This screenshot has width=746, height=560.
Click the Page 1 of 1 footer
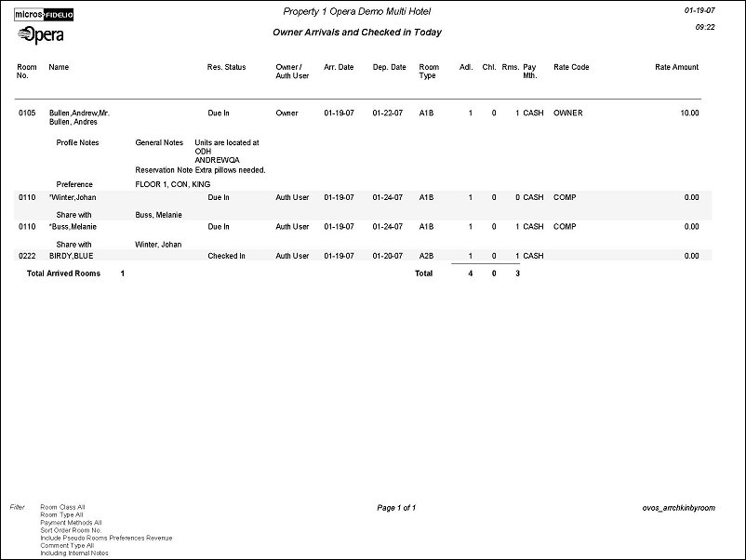click(396, 508)
